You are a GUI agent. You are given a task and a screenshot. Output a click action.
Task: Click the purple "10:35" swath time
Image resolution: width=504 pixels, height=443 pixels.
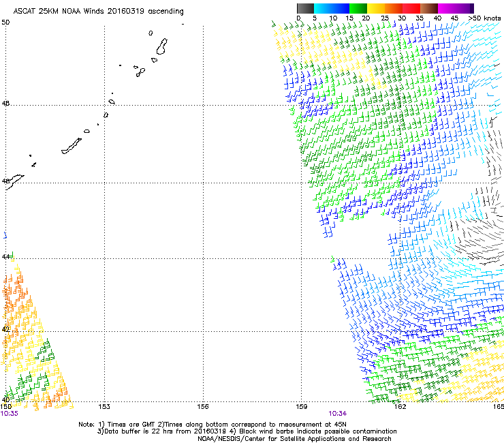point(10,414)
